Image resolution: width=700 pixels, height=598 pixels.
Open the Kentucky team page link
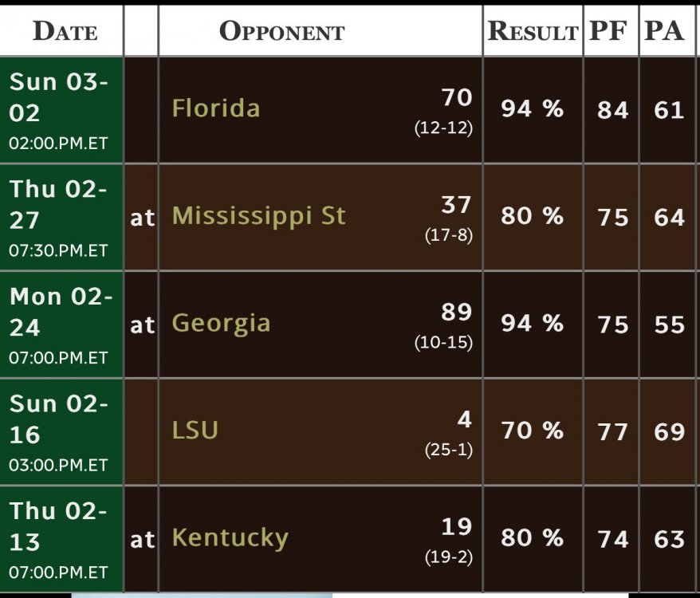[x=230, y=538]
